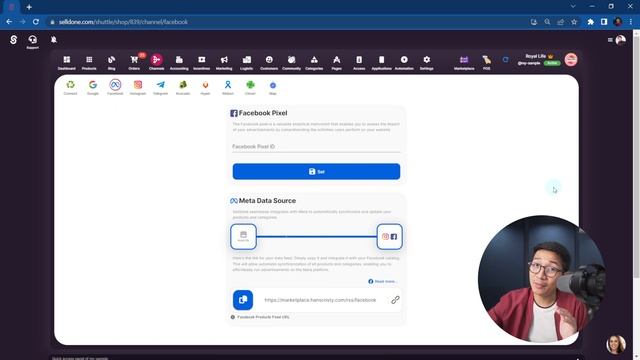Click the browser Back arrow
This screenshot has width=640, height=360.
9,22
